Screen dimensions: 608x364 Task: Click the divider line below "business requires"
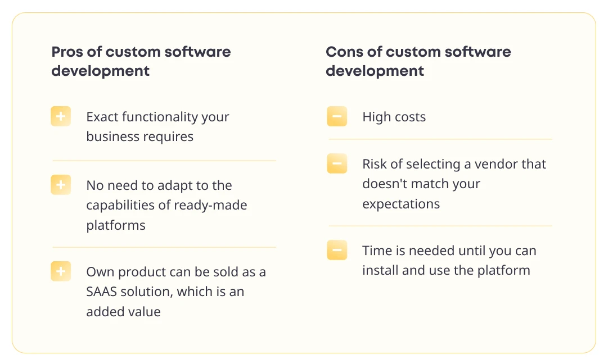click(164, 160)
